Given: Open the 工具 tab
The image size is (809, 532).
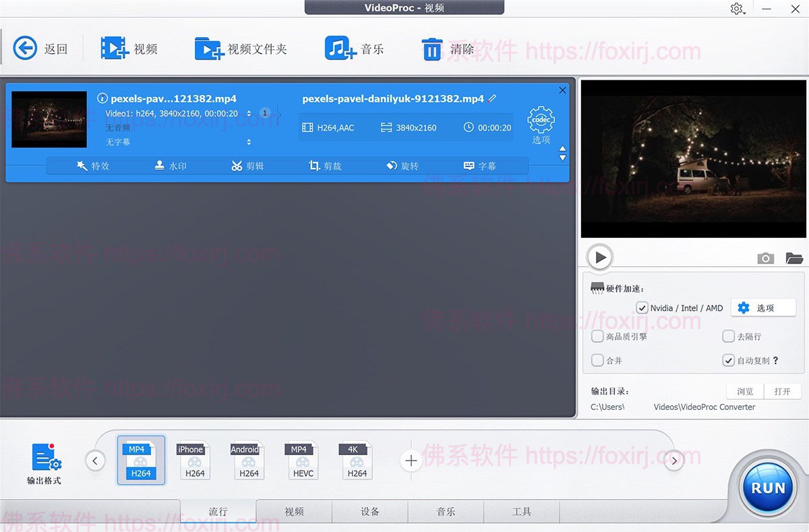Looking at the screenshot, I should tap(522, 512).
